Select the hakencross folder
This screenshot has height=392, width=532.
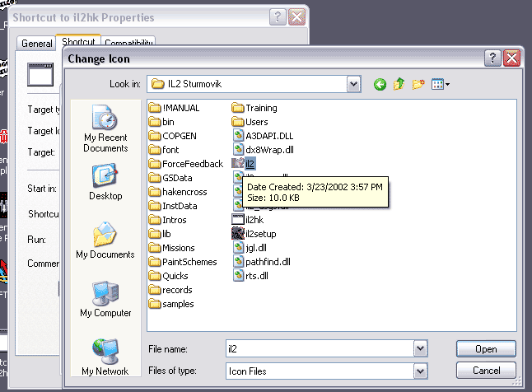[178, 192]
